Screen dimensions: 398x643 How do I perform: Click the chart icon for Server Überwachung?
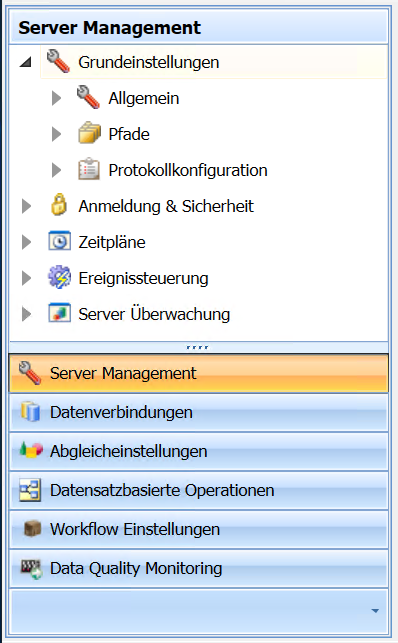[59, 313]
